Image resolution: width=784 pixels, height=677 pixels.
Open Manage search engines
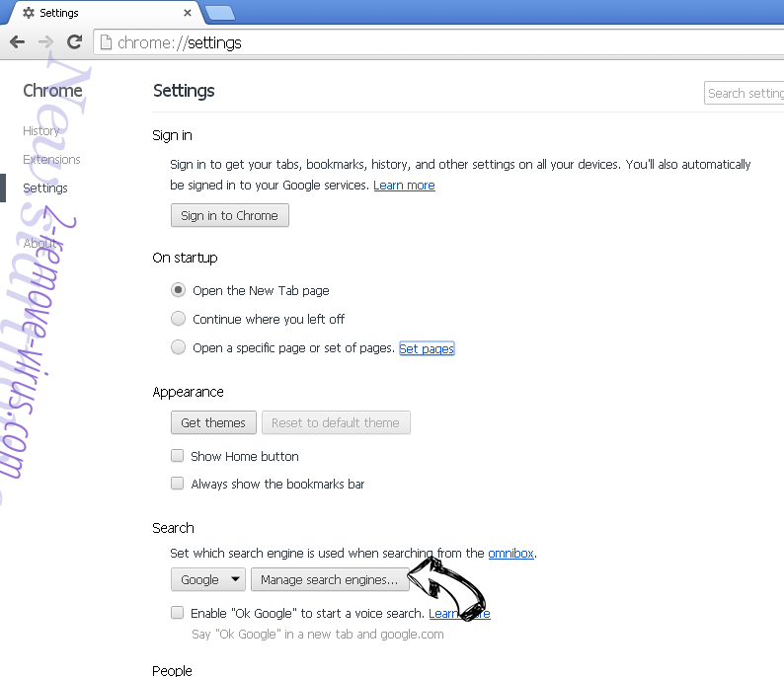coord(330,579)
